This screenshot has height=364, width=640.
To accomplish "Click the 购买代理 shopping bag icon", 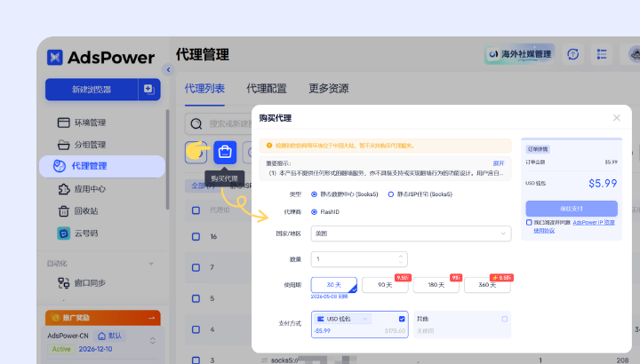I will 225,153.
